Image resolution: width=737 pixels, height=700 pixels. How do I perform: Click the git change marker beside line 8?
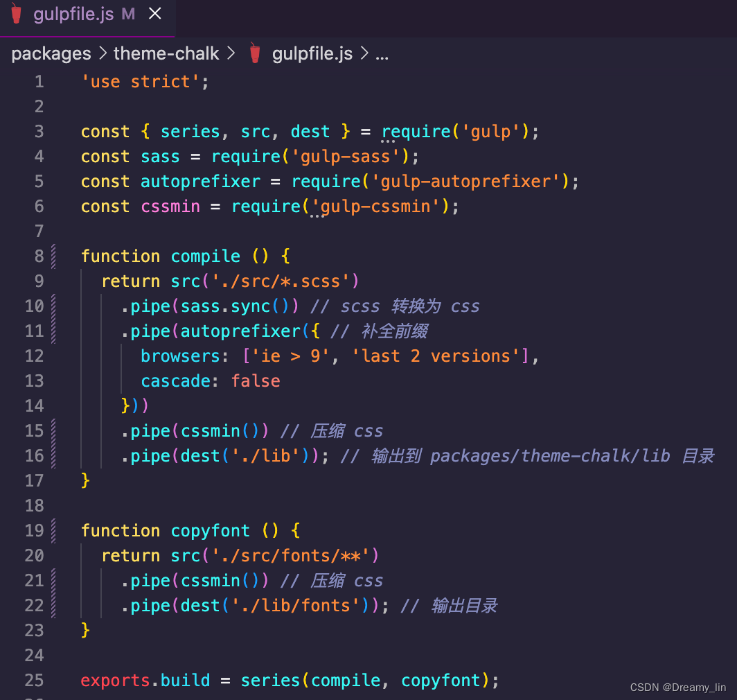coord(53,256)
